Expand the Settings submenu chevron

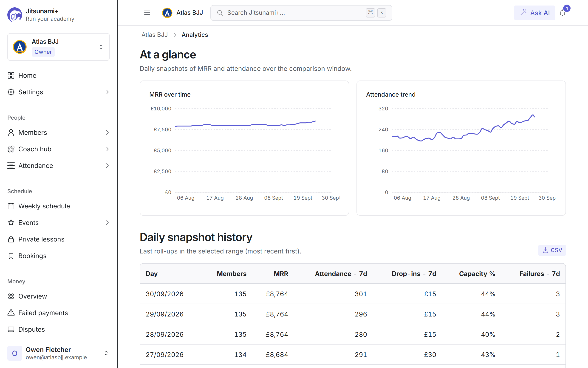(107, 92)
